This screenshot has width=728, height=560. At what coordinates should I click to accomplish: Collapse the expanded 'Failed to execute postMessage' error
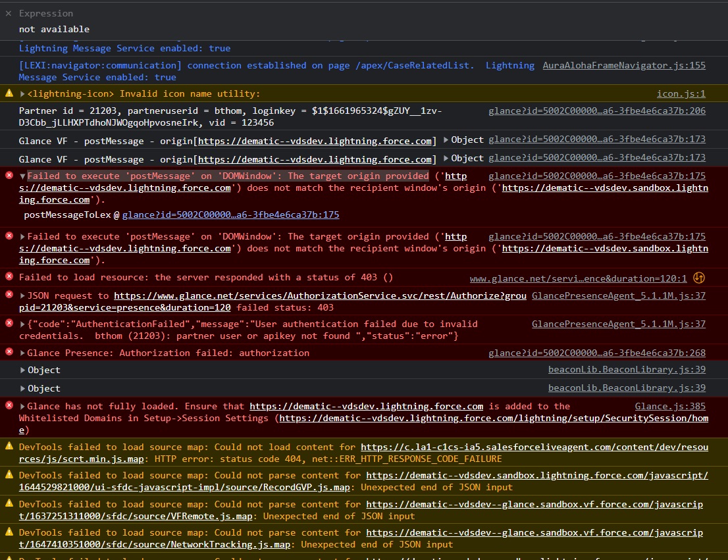[22, 176]
